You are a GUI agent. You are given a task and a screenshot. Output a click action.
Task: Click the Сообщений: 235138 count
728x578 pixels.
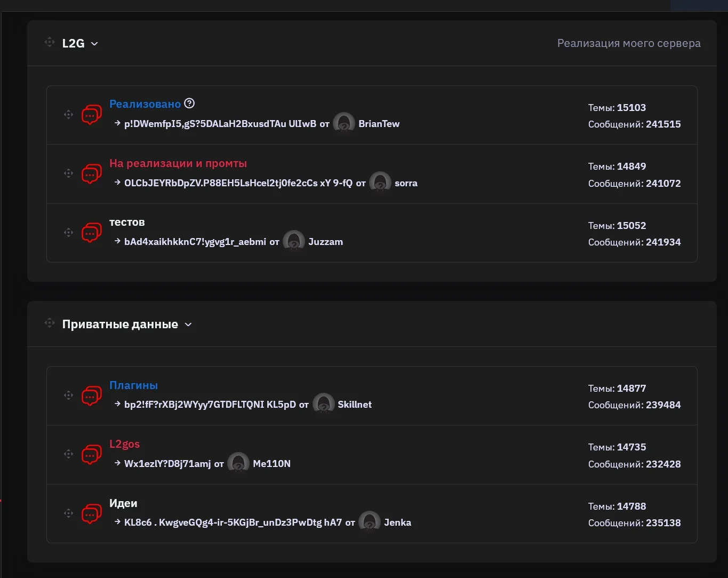(635, 523)
